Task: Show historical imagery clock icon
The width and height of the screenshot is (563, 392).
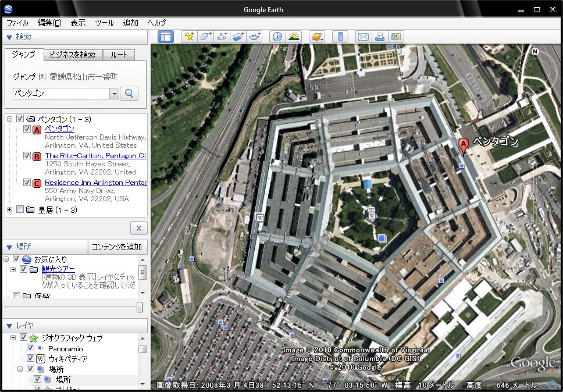Action: pos(277,37)
